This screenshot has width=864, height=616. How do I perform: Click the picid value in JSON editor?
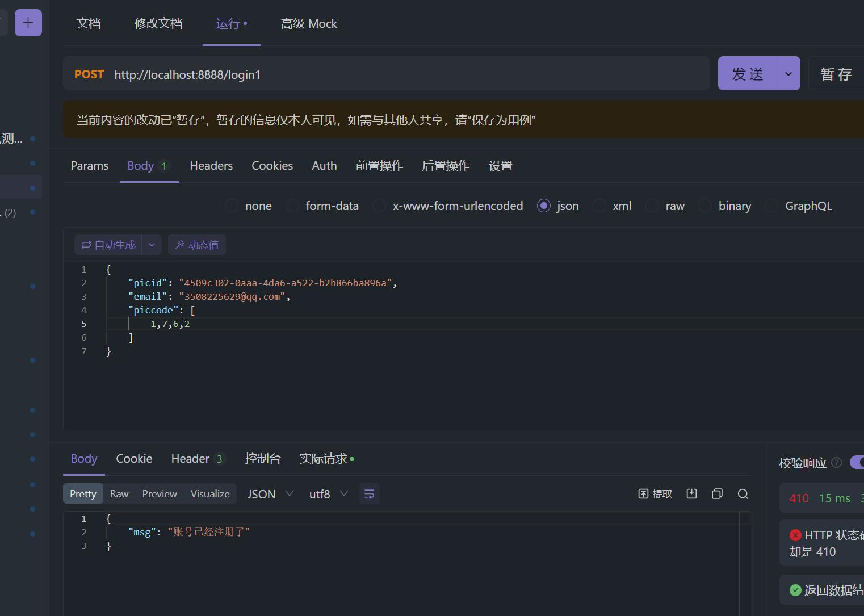286,283
